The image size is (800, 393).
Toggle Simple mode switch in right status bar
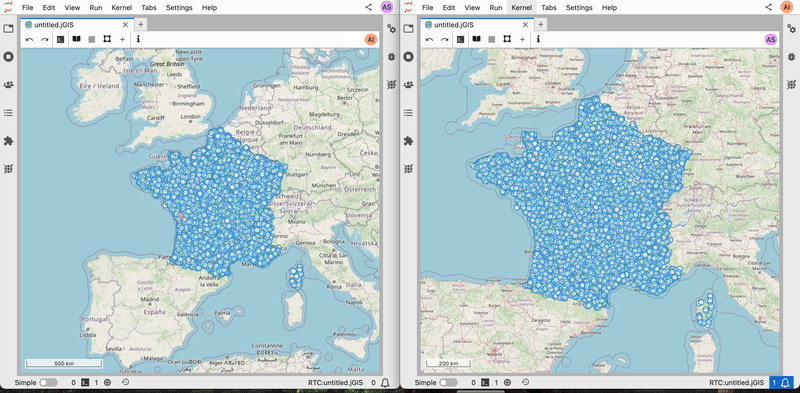point(448,382)
